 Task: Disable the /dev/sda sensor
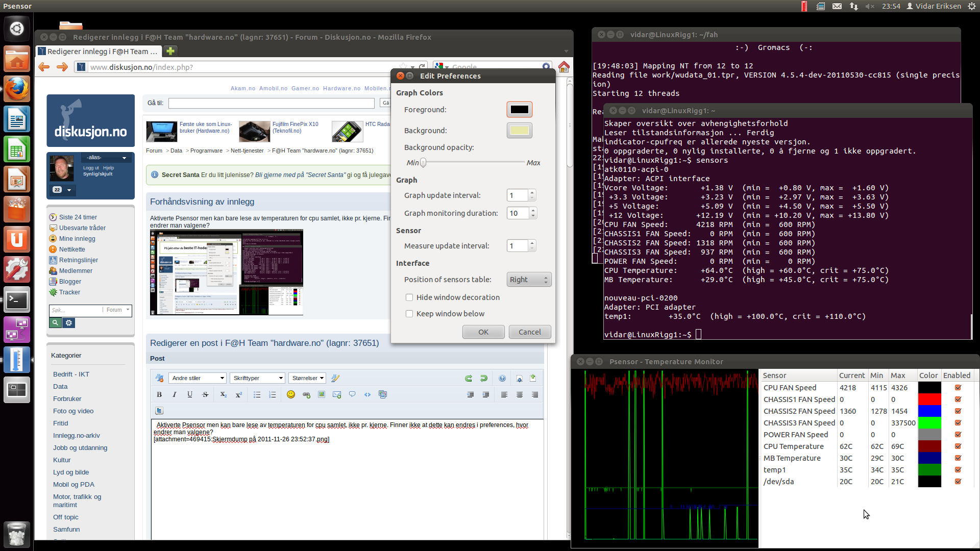958,482
